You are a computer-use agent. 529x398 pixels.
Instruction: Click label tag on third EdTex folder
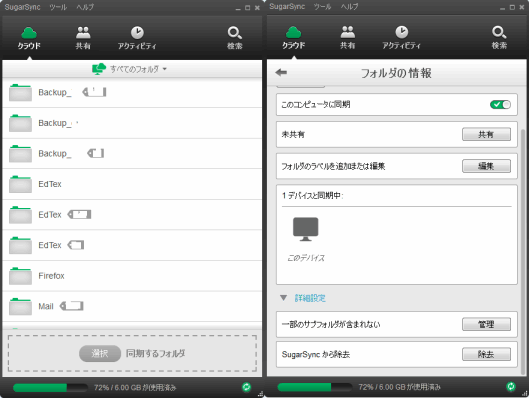pos(76,245)
